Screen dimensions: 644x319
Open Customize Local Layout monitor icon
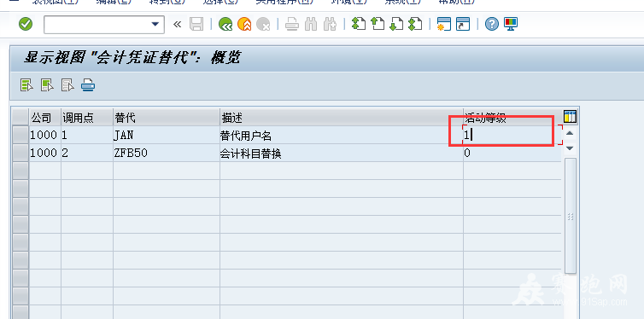pos(511,24)
